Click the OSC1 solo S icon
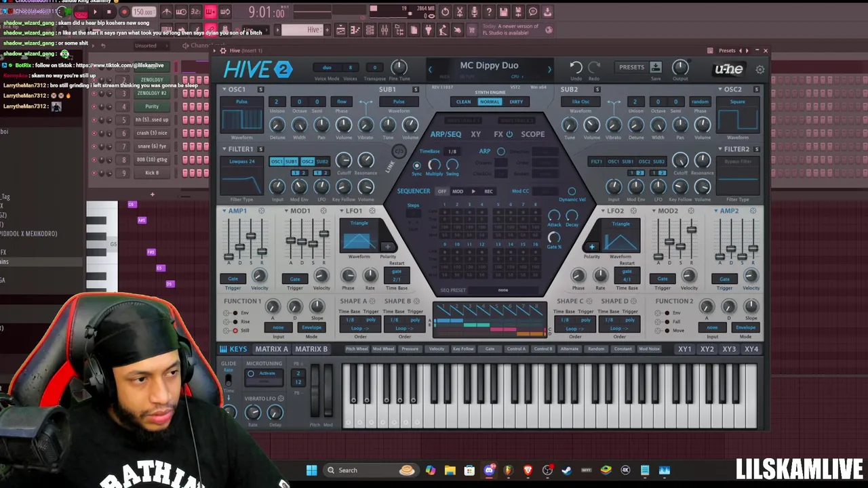Screen dimensions: 868x488 [260, 89]
